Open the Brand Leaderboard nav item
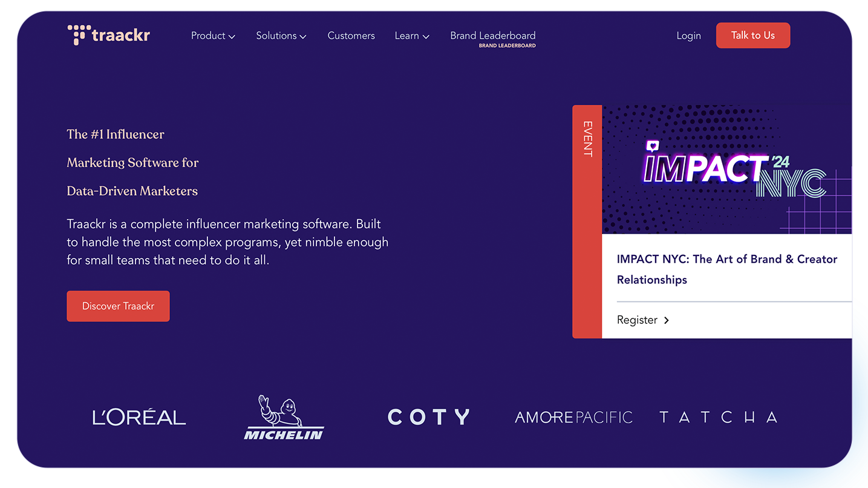This screenshot has height=488, width=868. (492, 36)
